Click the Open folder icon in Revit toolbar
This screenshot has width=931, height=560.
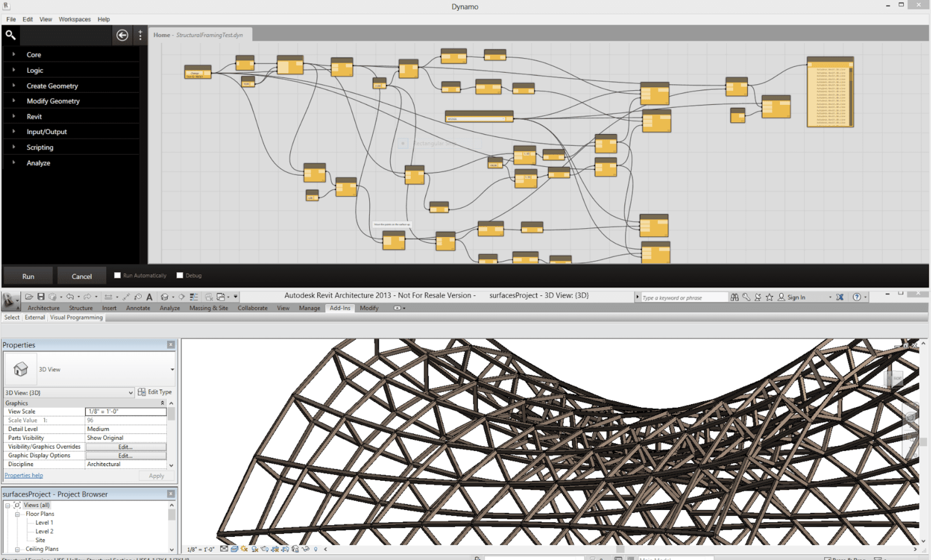(29, 297)
